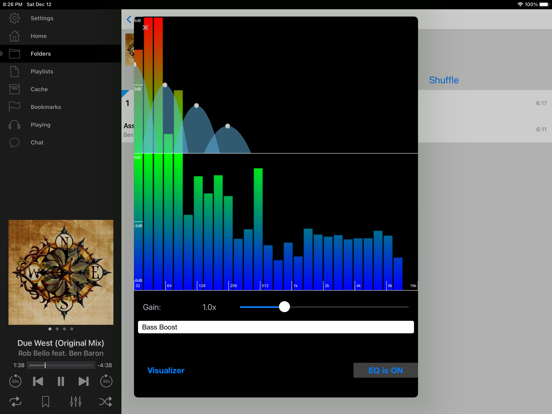Open Bookmarks section
Viewport: 552px width, 414px height.
(x=61, y=107)
